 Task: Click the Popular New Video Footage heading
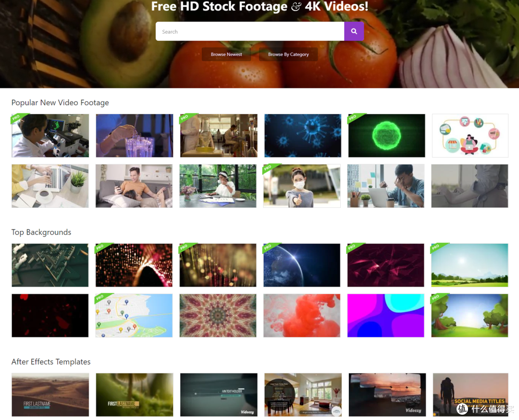tap(60, 103)
